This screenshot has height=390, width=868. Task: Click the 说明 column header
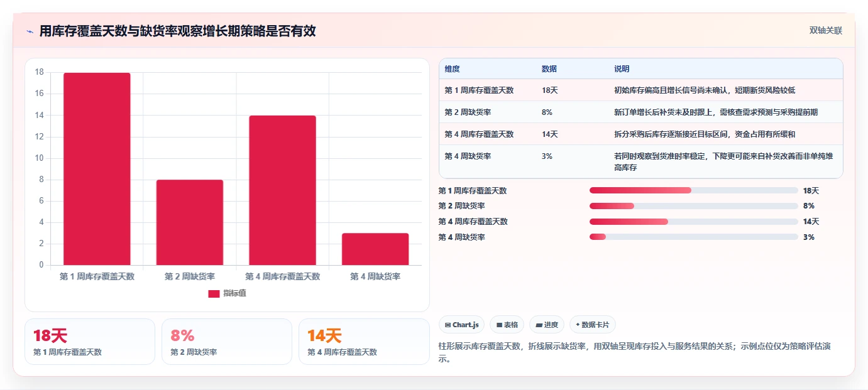622,69
